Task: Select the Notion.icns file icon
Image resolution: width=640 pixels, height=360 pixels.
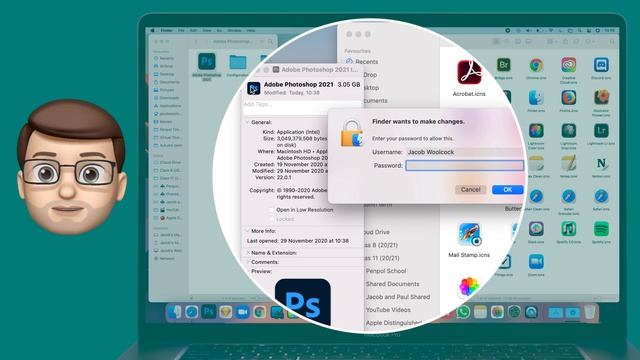Action: coord(601,164)
